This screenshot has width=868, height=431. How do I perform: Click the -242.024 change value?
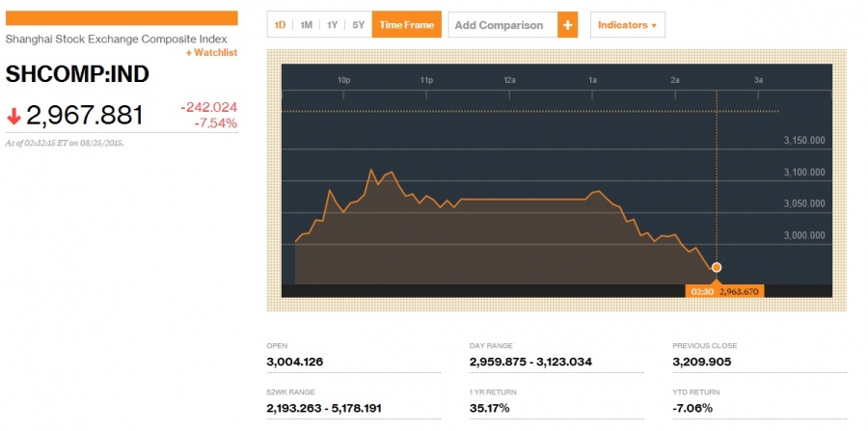point(208,107)
